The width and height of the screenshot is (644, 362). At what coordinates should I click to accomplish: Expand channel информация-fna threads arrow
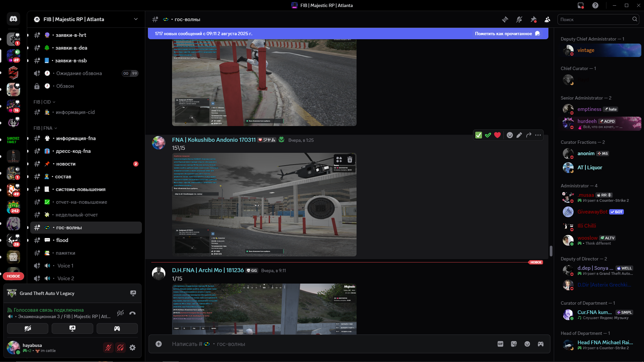(x=28, y=138)
